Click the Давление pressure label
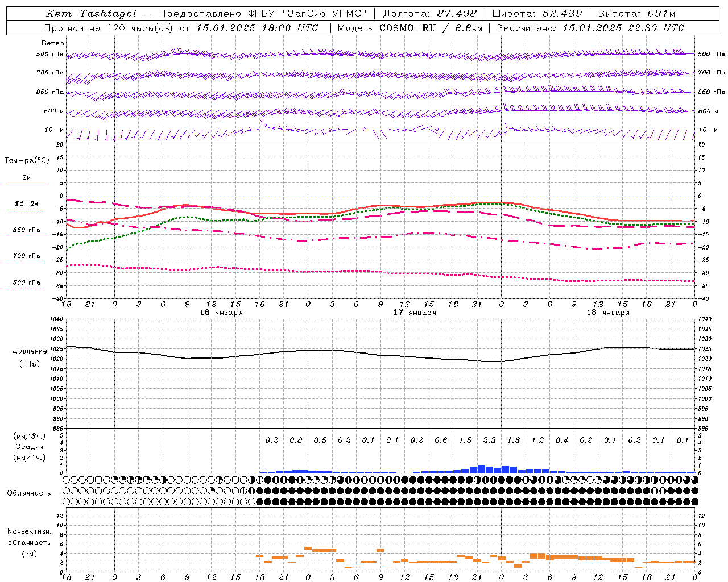Image resolution: width=728 pixels, height=582 pixels. (x=30, y=351)
